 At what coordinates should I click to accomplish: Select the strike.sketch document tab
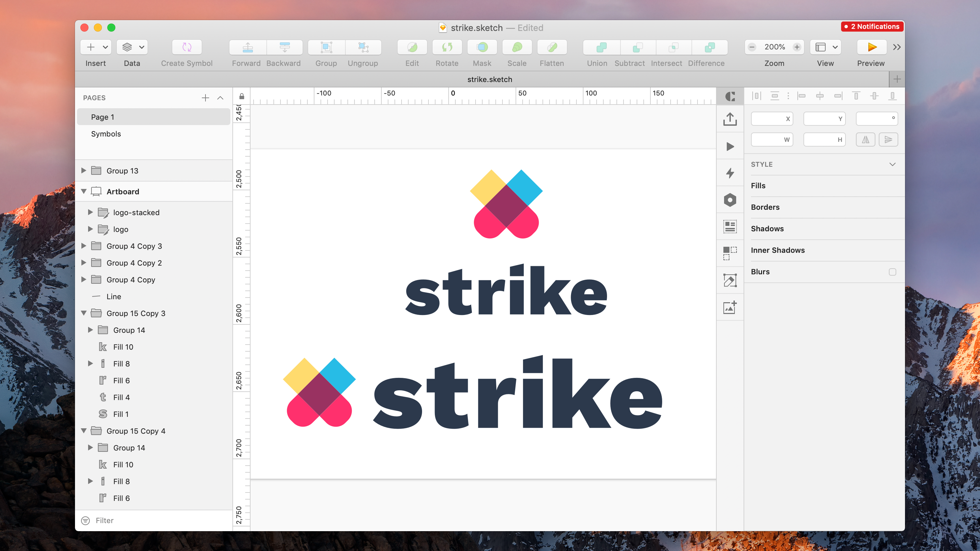point(489,79)
